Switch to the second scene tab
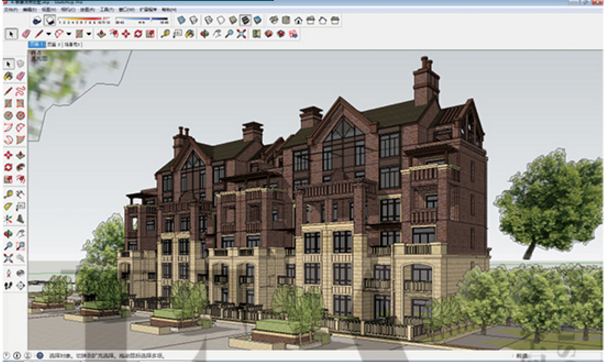The height and width of the screenshot is (362, 605). [x=52, y=44]
